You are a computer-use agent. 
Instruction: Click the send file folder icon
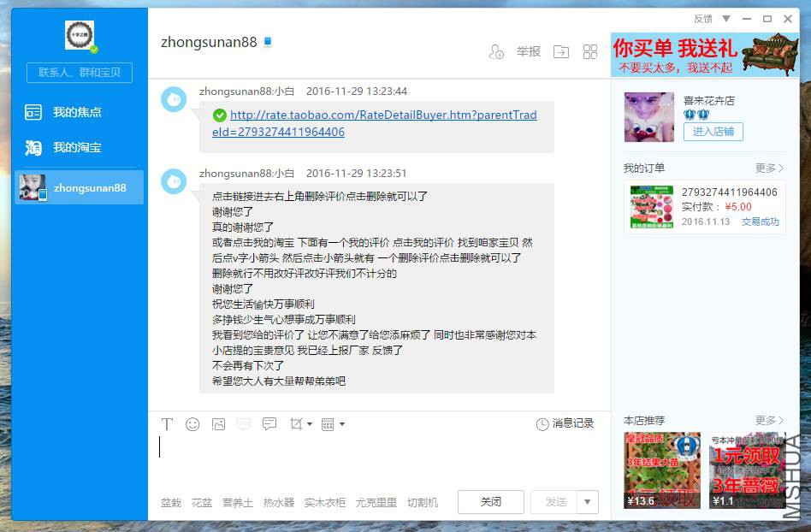click(560, 52)
